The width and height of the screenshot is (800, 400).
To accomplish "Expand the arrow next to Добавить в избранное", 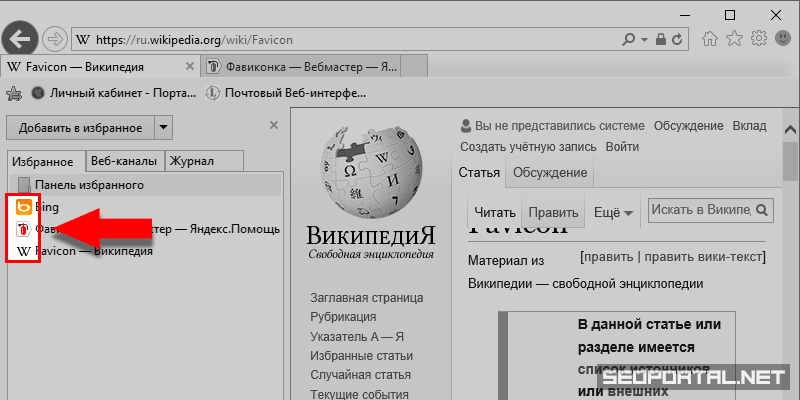I will [163, 127].
